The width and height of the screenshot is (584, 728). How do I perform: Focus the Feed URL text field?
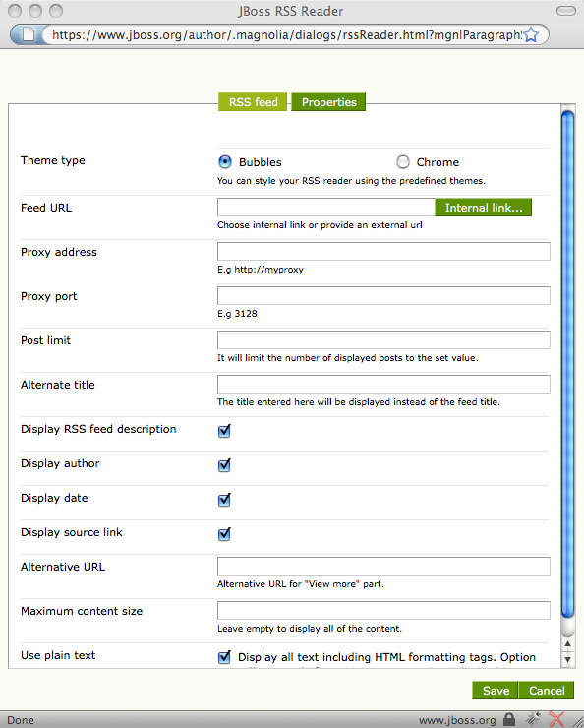tap(326, 207)
